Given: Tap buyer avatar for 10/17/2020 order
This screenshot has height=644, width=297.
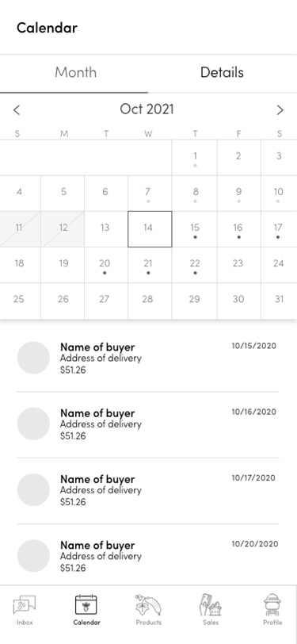Looking at the screenshot, I should point(33,489).
